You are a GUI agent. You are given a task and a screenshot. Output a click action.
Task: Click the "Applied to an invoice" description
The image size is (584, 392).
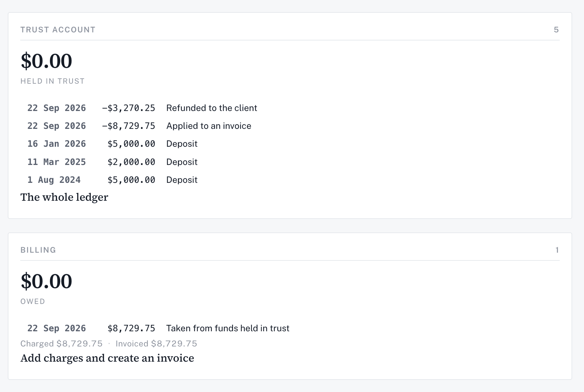point(209,126)
